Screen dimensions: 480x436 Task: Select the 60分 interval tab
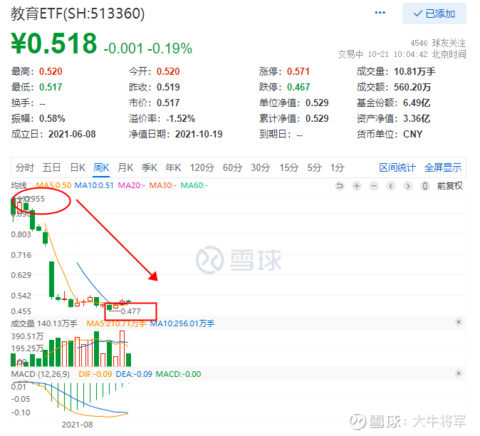pyautogui.click(x=232, y=167)
